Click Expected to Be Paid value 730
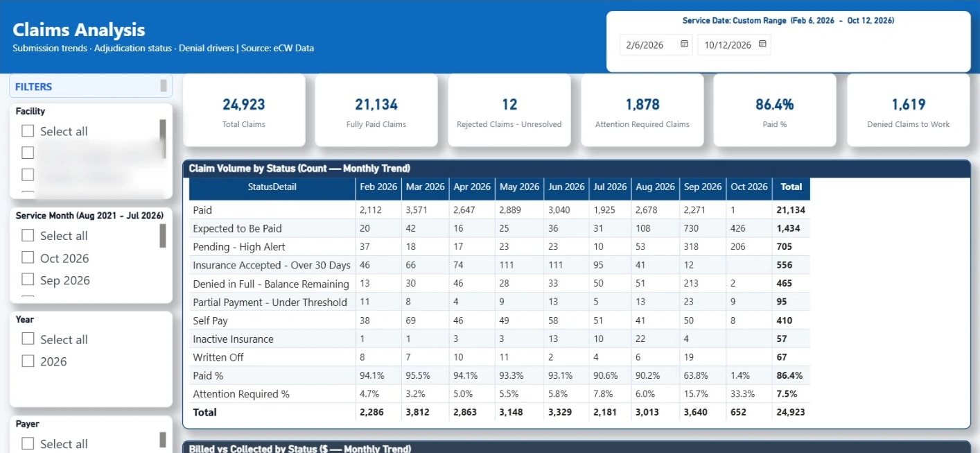This screenshot has width=980, height=453. [x=692, y=228]
